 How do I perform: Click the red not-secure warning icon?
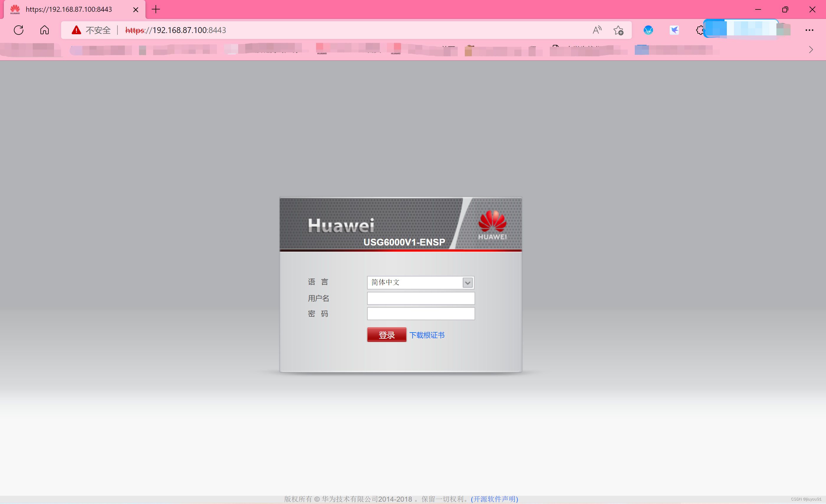click(76, 30)
